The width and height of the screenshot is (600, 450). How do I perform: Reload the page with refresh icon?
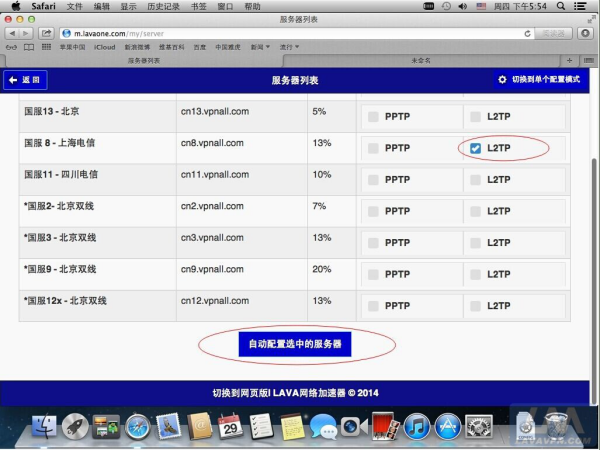tap(527, 34)
